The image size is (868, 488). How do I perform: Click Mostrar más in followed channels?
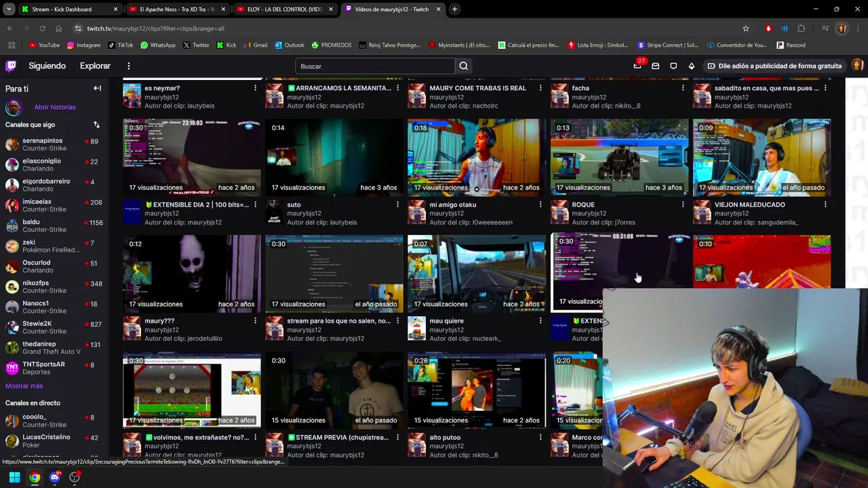pos(24,386)
